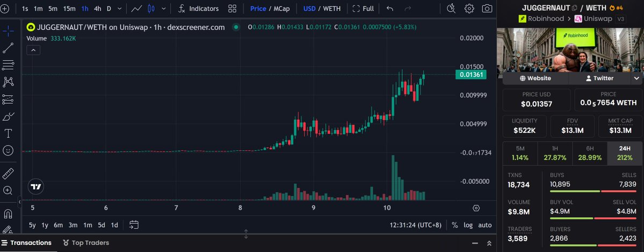Viewport: 644px width, 252px height.
Task: Undo the last chart action
Action: point(390,9)
